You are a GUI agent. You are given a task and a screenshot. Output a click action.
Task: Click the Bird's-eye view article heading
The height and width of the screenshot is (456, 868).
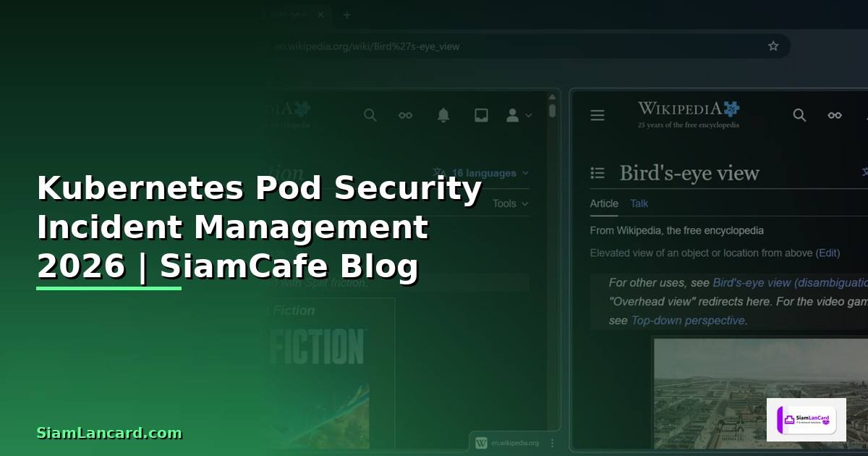point(689,173)
